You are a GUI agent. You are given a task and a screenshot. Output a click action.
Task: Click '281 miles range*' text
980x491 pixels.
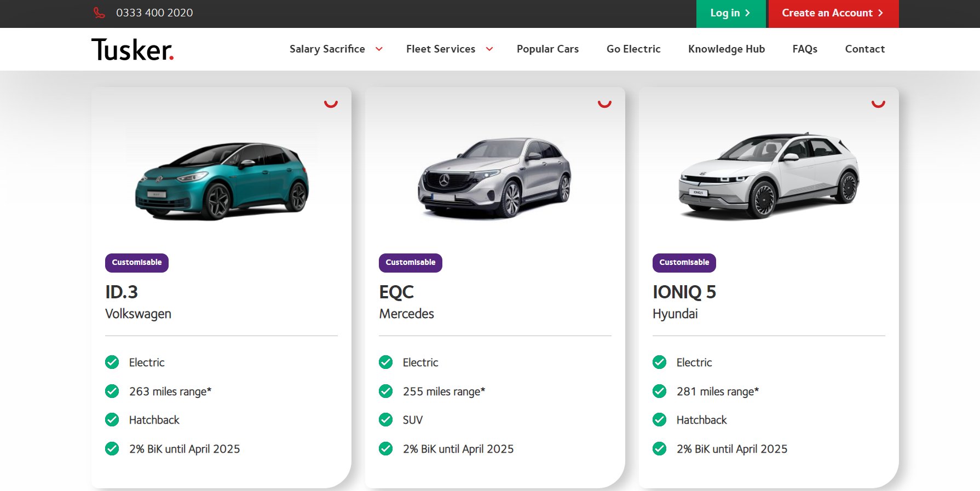tap(718, 391)
